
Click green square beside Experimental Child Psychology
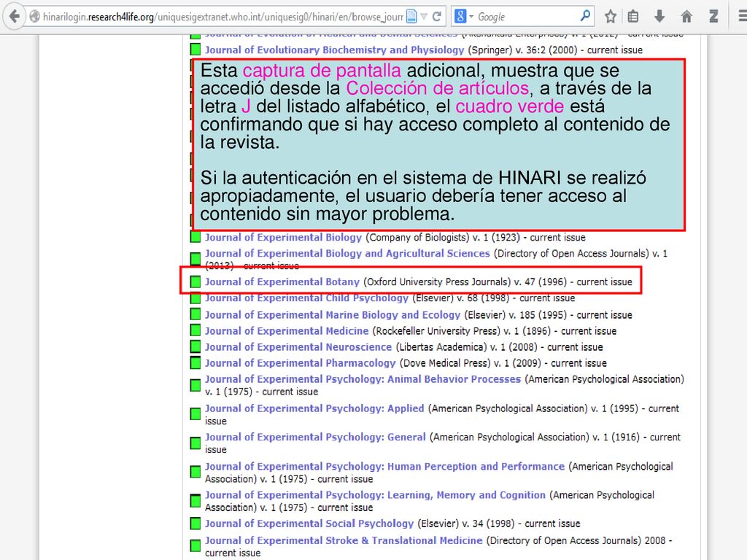[x=196, y=298]
